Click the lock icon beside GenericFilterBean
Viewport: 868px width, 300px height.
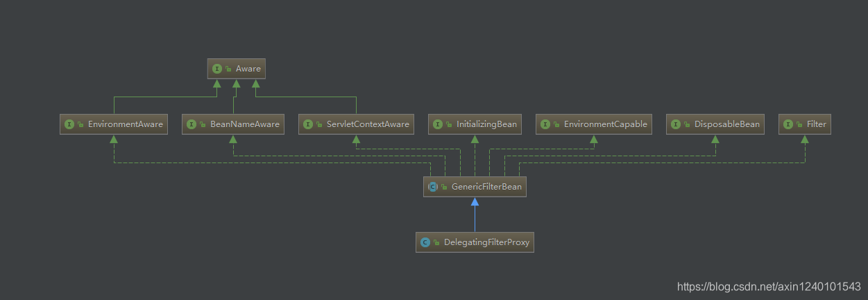(x=444, y=187)
